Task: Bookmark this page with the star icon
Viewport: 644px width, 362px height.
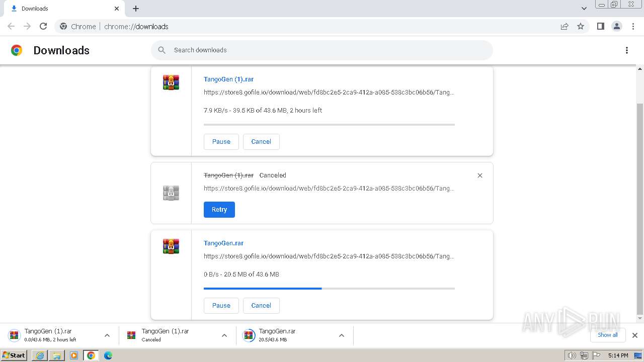Action: [x=581, y=26]
